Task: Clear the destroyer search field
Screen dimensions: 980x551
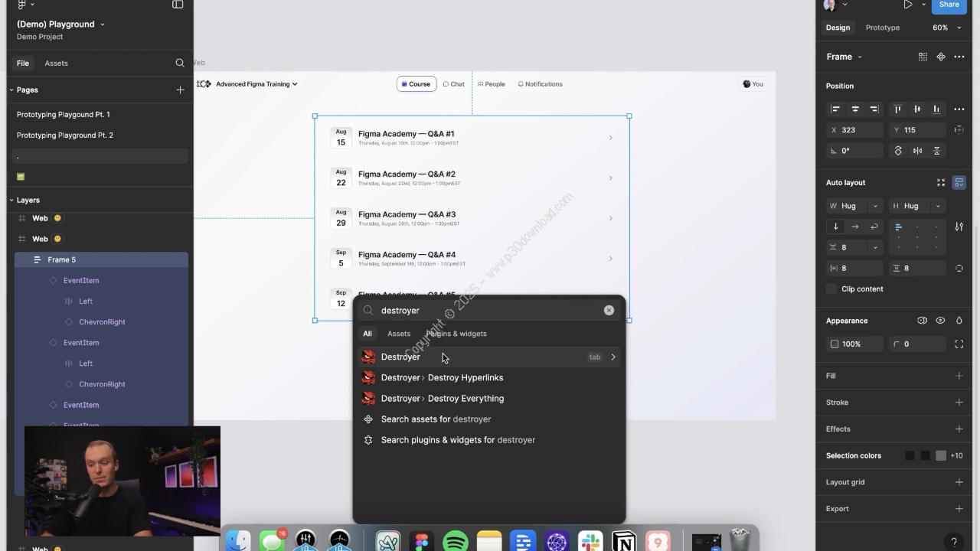Action: point(609,310)
